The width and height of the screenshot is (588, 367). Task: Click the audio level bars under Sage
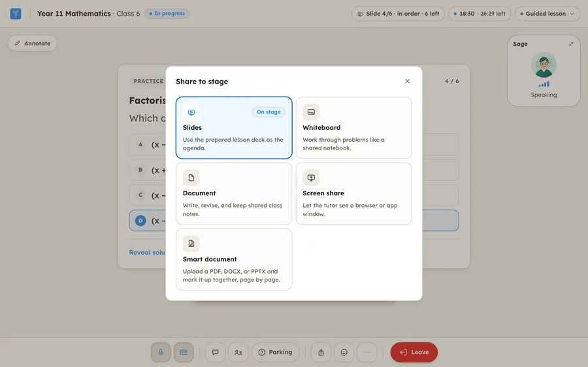click(544, 84)
